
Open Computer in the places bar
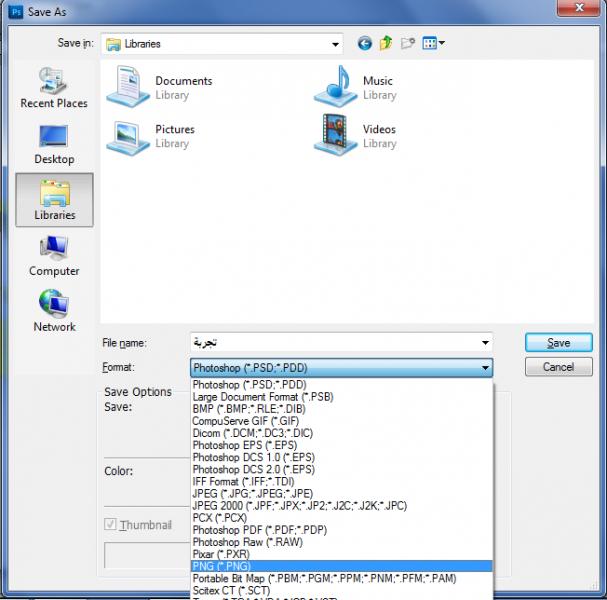[54, 256]
